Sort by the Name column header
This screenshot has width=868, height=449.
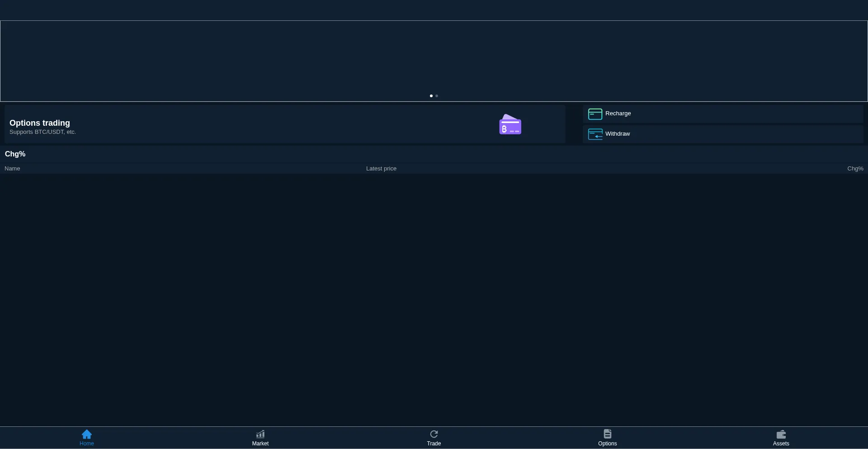[12, 169]
